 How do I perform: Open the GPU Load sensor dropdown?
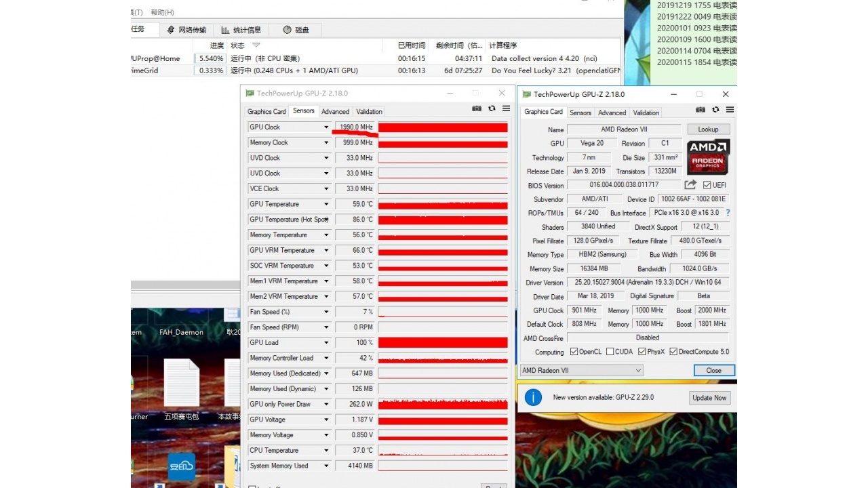(x=326, y=343)
